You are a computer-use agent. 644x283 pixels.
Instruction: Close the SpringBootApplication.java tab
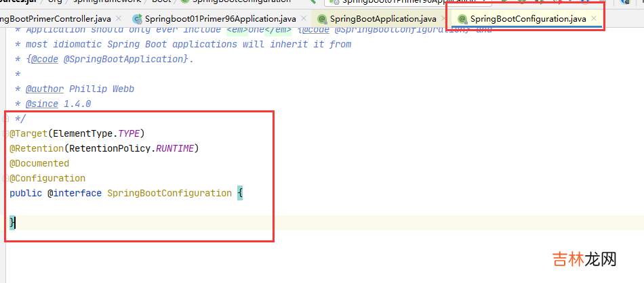click(x=445, y=19)
